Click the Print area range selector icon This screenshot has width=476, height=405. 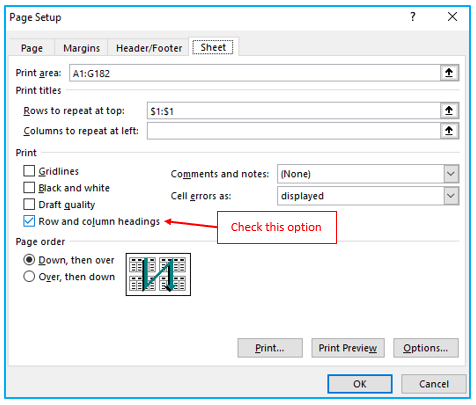click(x=449, y=73)
